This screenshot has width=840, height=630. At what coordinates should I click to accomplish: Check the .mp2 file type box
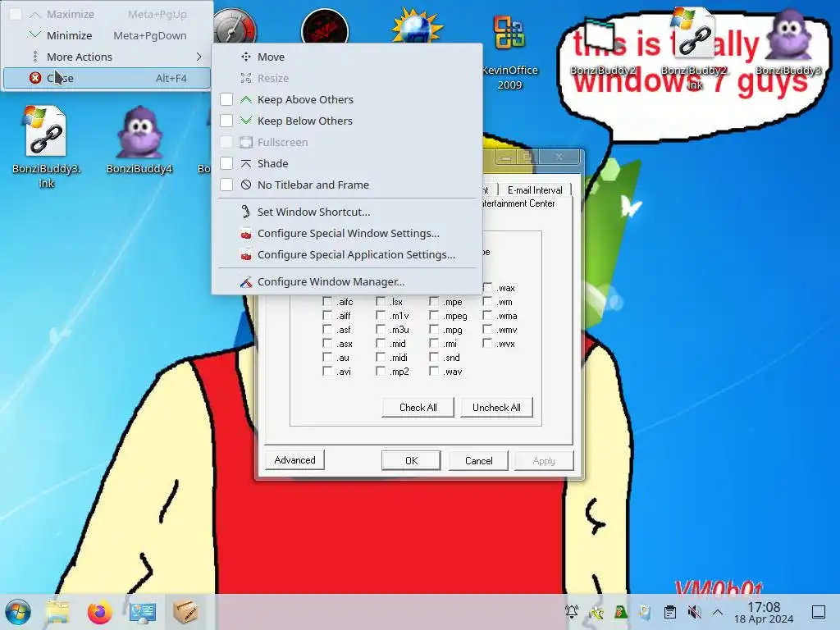pyautogui.click(x=381, y=372)
